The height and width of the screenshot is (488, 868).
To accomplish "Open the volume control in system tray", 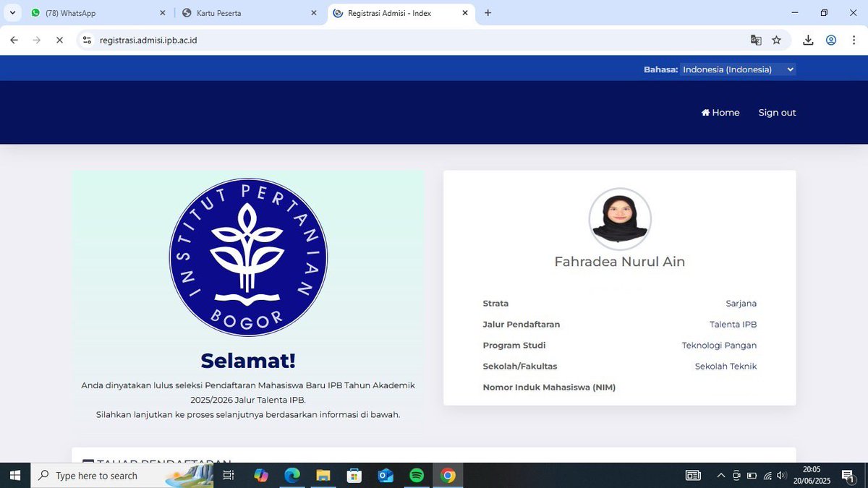I will (x=781, y=475).
